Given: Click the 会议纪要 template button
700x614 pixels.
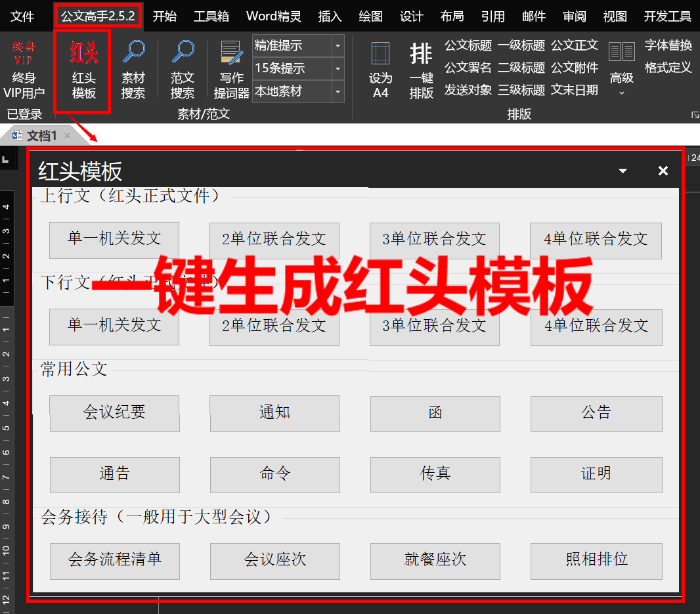Looking at the screenshot, I should pos(114,413).
